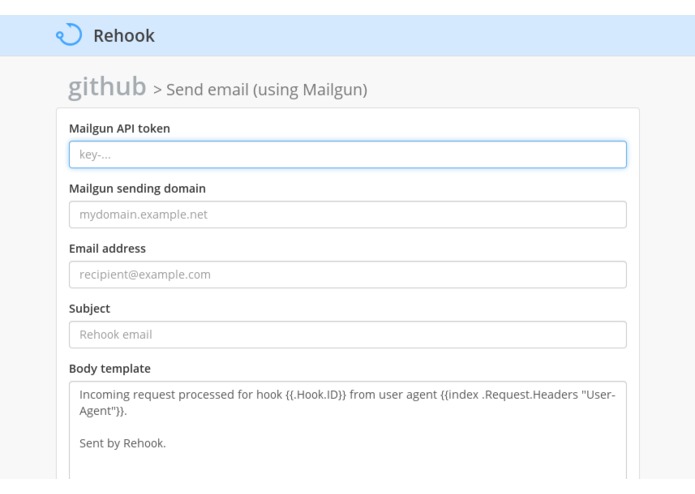The image size is (695, 494).
Task: Click the "Email address" label
Action: 107,249
